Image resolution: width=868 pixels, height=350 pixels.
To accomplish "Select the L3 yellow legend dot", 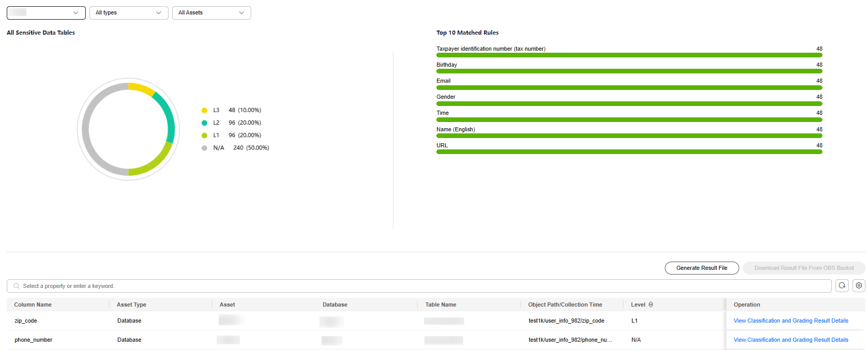I will pyautogui.click(x=204, y=110).
